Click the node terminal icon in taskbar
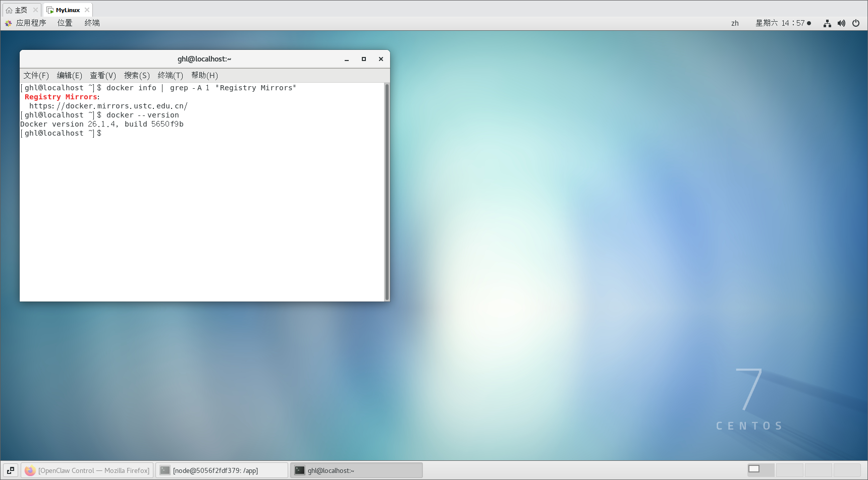This screenshot has height=480, width=868. (165, 470)
